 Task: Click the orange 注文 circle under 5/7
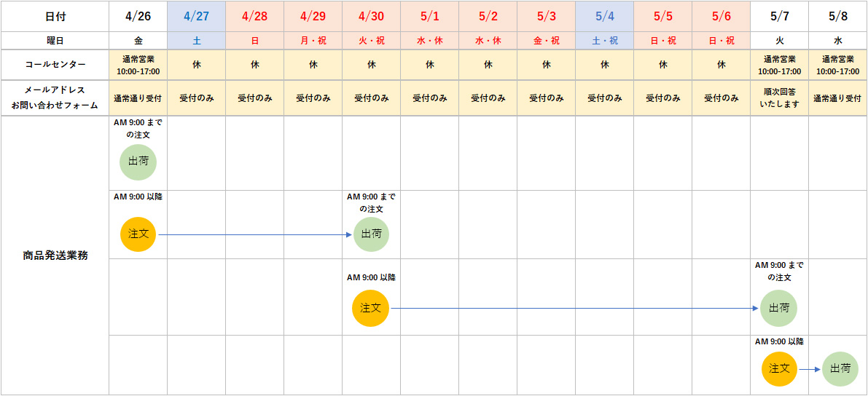pyautogui.click(x=779, y=369)
